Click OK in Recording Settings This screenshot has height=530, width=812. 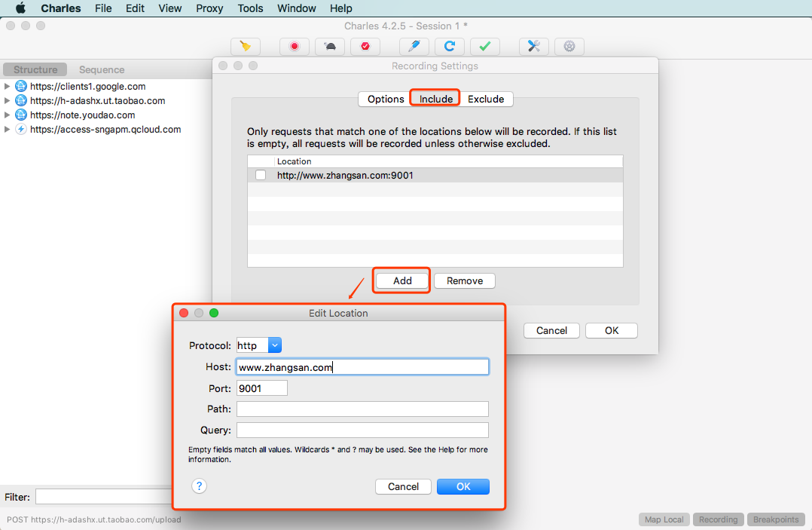coord(612,330)
